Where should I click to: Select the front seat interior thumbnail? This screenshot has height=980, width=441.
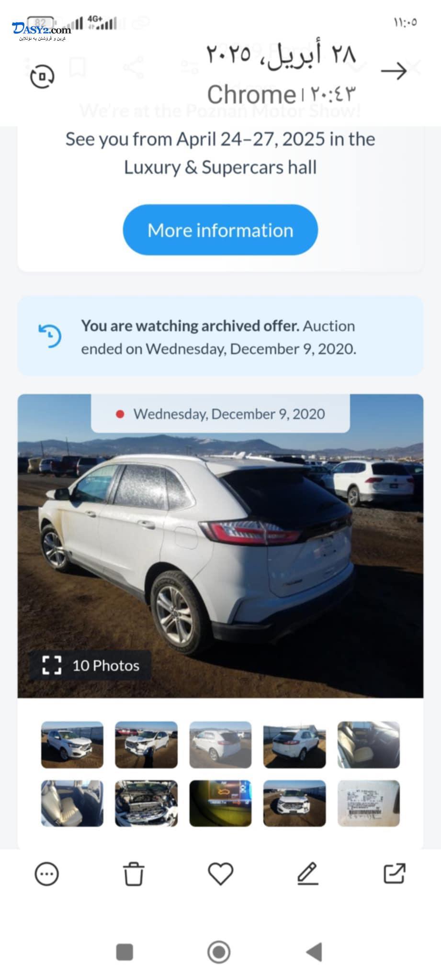click(369, 745)
